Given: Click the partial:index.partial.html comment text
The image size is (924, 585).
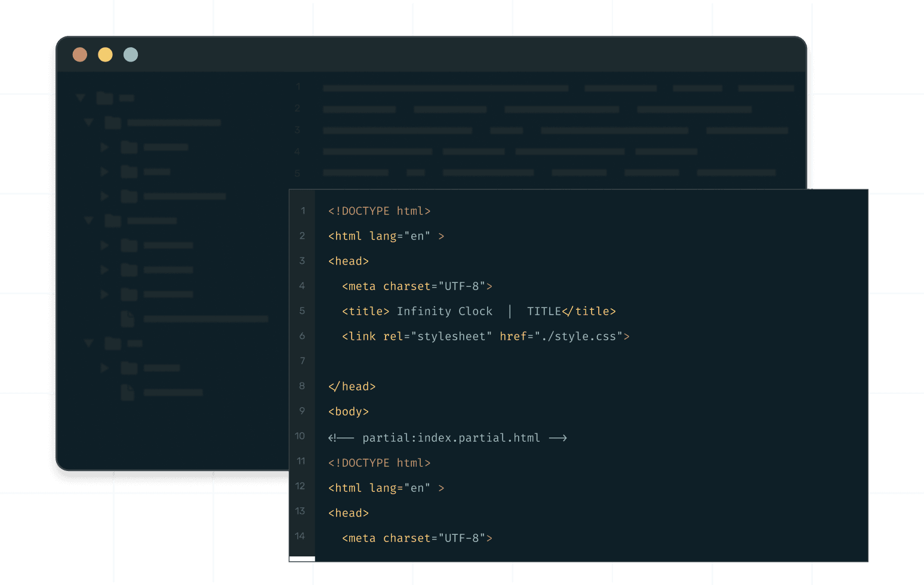Looking at the screenshot, I should 451,438.
